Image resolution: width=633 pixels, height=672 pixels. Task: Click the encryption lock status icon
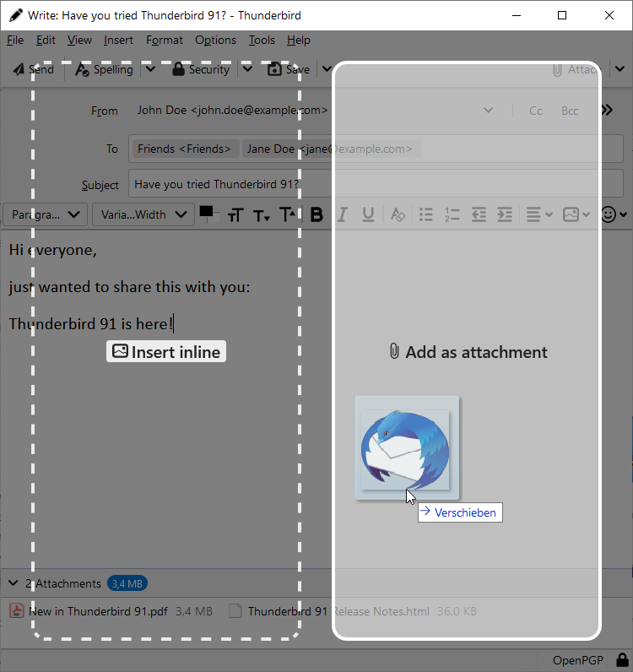click(x=622, y=660)
